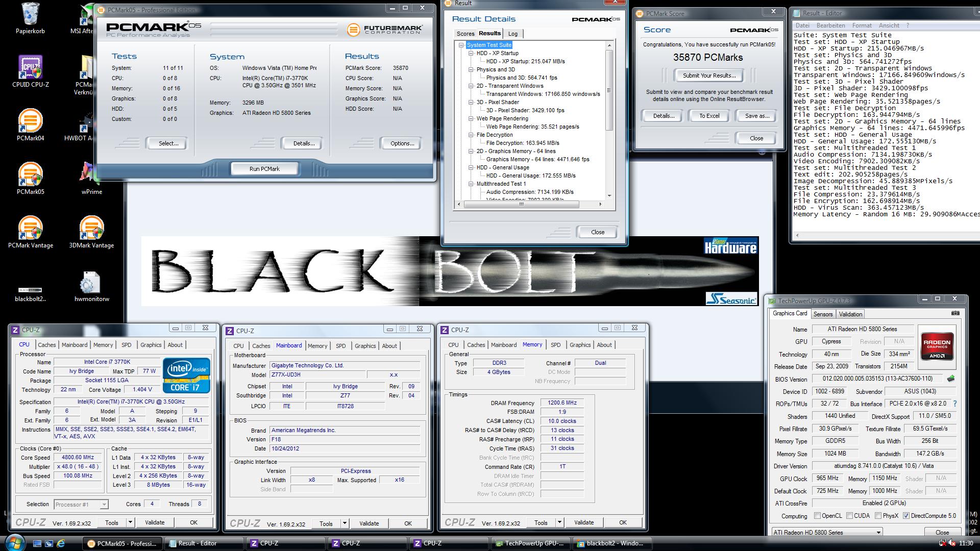Toggle CUDA checkbox in GPU-Z
980x551 pixels.
click(x=849, y=516)
